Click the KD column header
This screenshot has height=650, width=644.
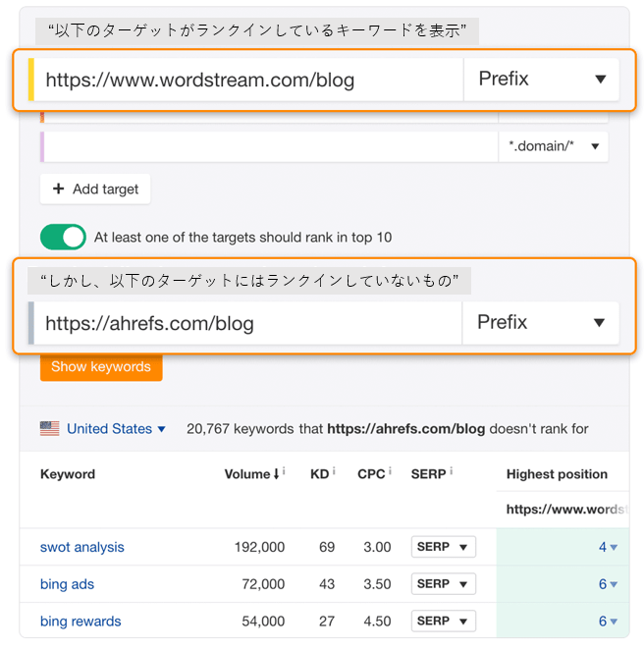click(319, 474)
